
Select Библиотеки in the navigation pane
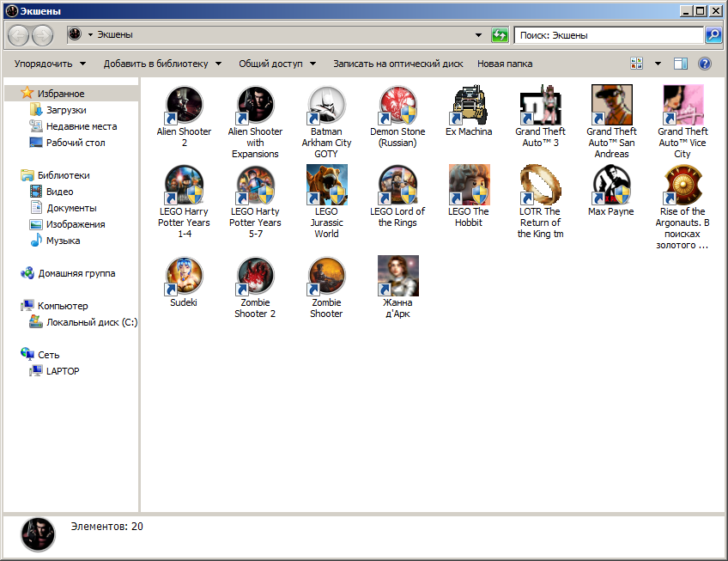click(64, 175)
